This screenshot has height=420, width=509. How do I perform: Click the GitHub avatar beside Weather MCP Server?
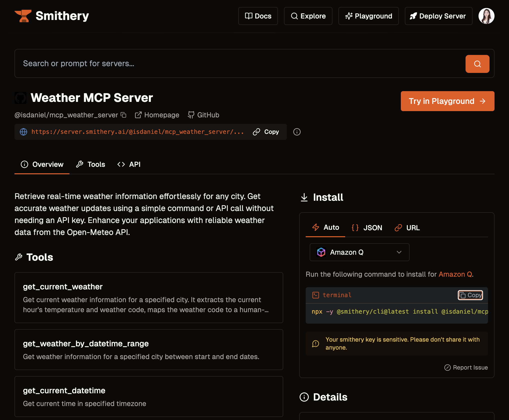tap(20, 98)
